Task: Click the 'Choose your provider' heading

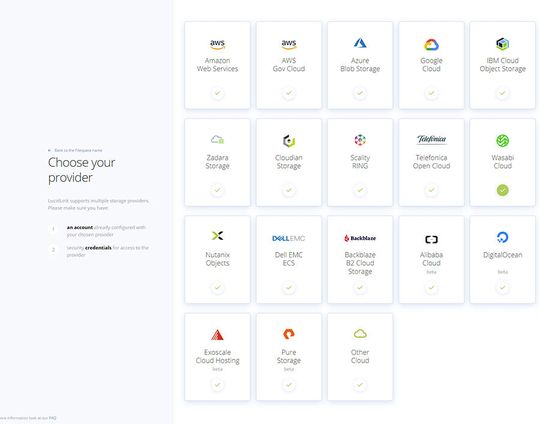Action: pyautogui.click(x=82, y=170)
